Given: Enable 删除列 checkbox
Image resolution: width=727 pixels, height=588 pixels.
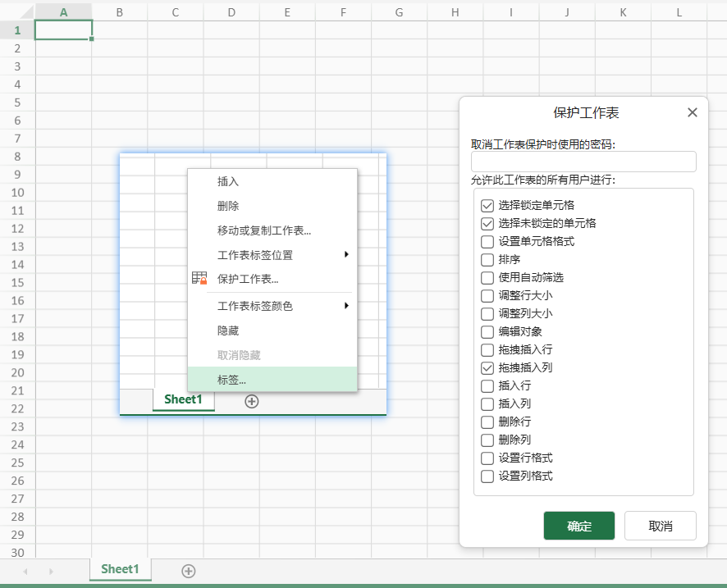Looking at the screenshot, I should click(x=487, y=440).
